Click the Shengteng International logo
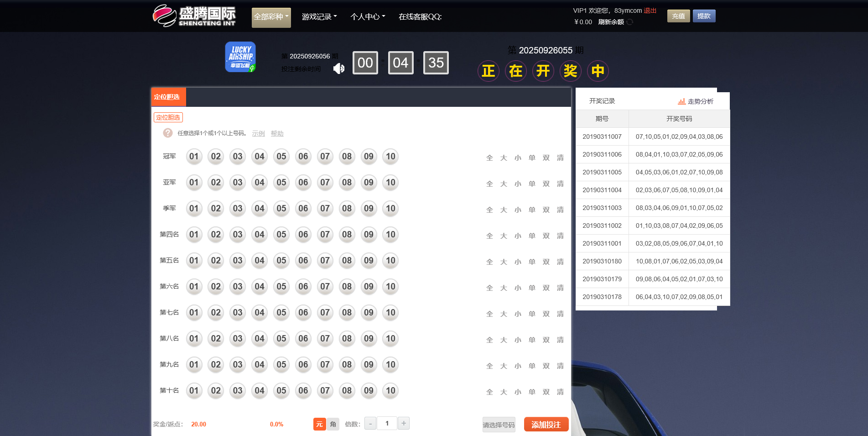 click(194, 16)
